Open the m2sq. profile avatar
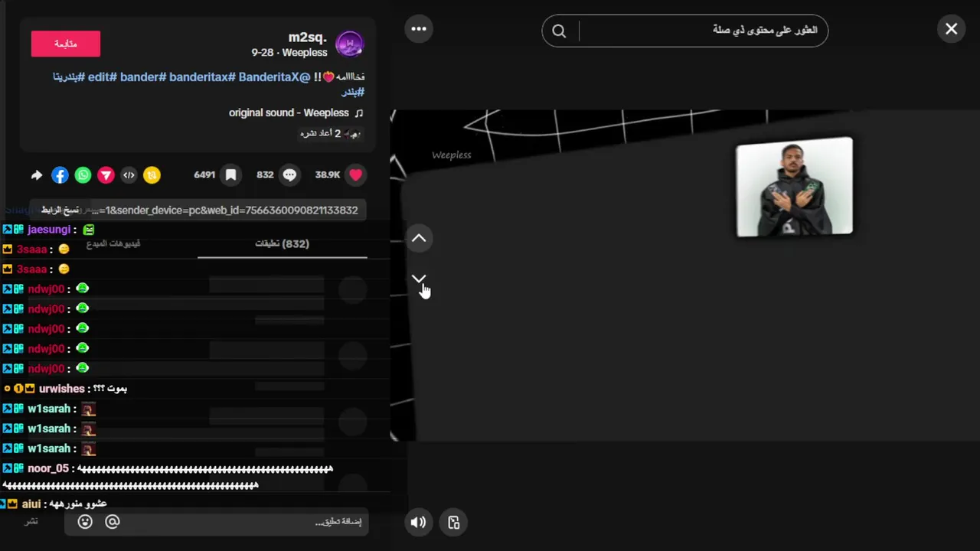Image resolution: width=980 pixels, height=551 pixels. pos(349,44)
